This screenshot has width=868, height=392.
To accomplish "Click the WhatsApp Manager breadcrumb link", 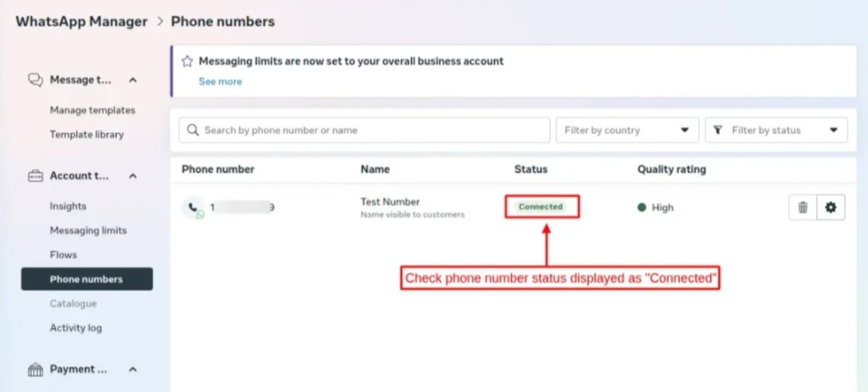I will coord(81,21).
